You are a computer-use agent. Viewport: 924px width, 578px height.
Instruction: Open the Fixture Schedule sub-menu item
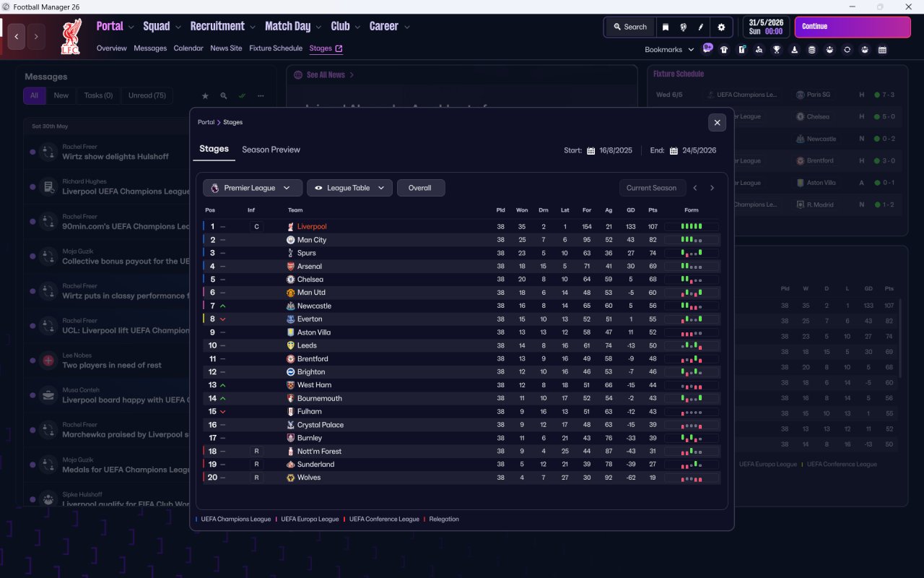[276, 48]
